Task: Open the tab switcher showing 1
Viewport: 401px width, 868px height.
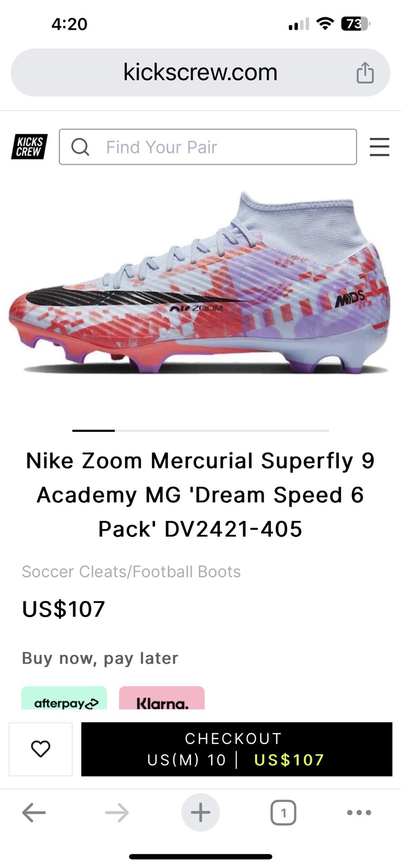Action: (283, 813)
